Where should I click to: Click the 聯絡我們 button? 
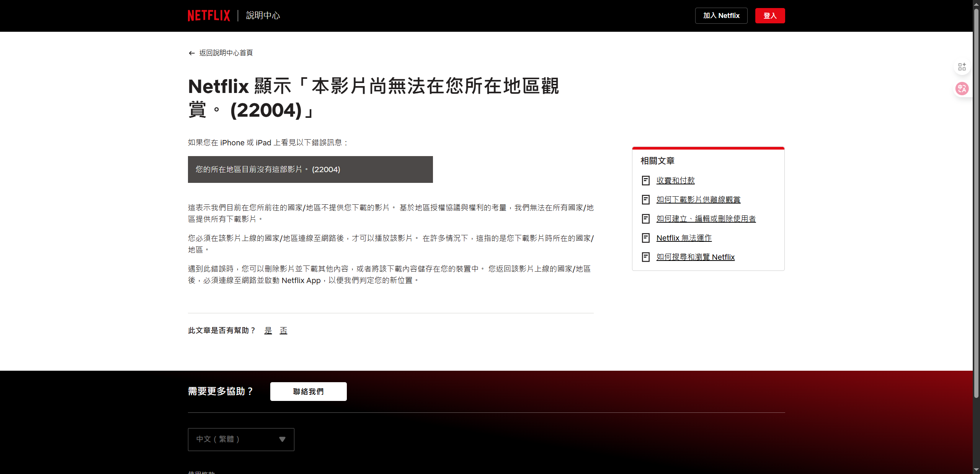308,391
